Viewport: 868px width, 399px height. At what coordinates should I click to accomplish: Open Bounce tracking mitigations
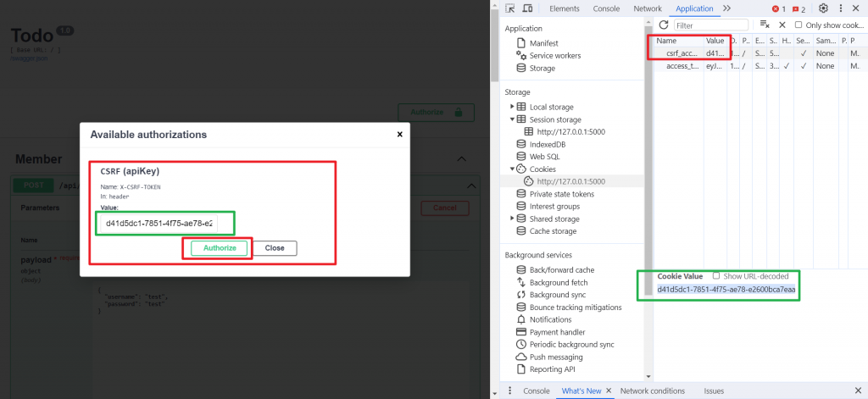(575, 308)
